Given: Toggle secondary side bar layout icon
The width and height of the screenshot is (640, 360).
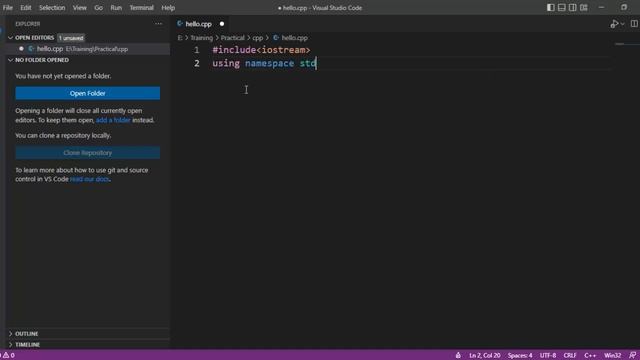Looking at the screenshot, I should (573, 7).
